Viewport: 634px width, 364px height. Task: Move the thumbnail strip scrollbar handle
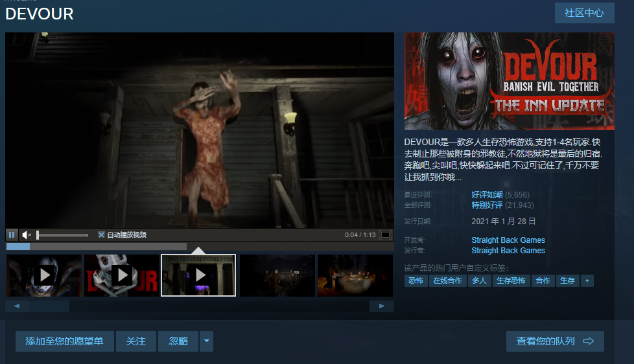[x=50, y=306]
